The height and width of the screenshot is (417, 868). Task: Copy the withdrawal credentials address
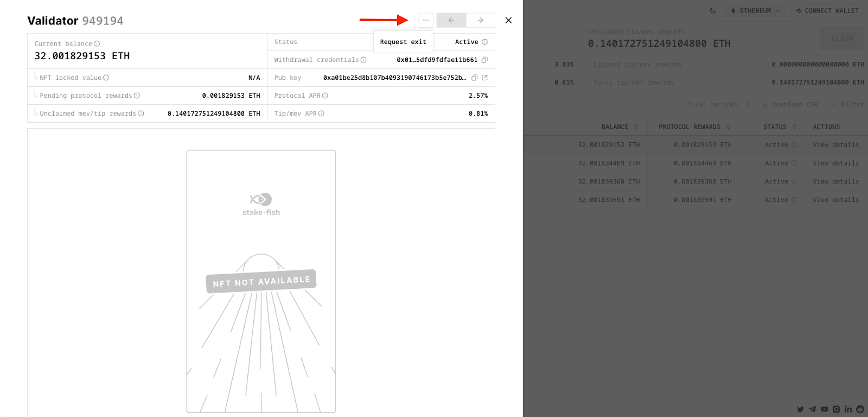tap(485, 60)
